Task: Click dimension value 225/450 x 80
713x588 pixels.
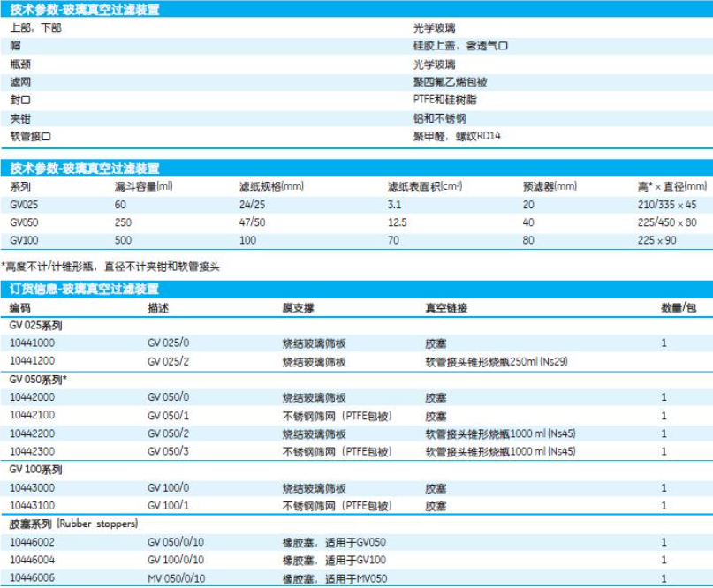Action: [x=667, y=222]
